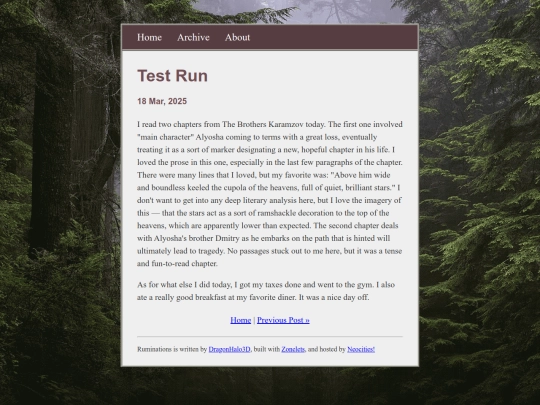Click the quote "Above him wide"
540x405 pixels.
(360, 175)
